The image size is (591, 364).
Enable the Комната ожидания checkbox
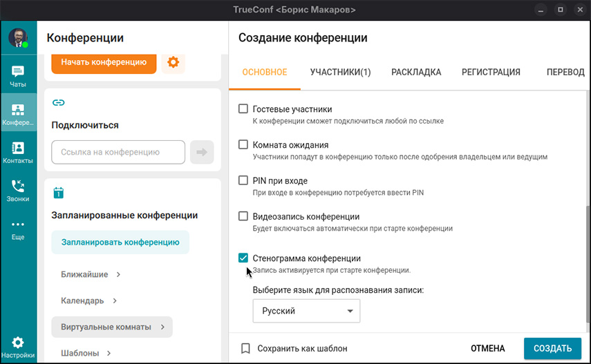[243, 145]
